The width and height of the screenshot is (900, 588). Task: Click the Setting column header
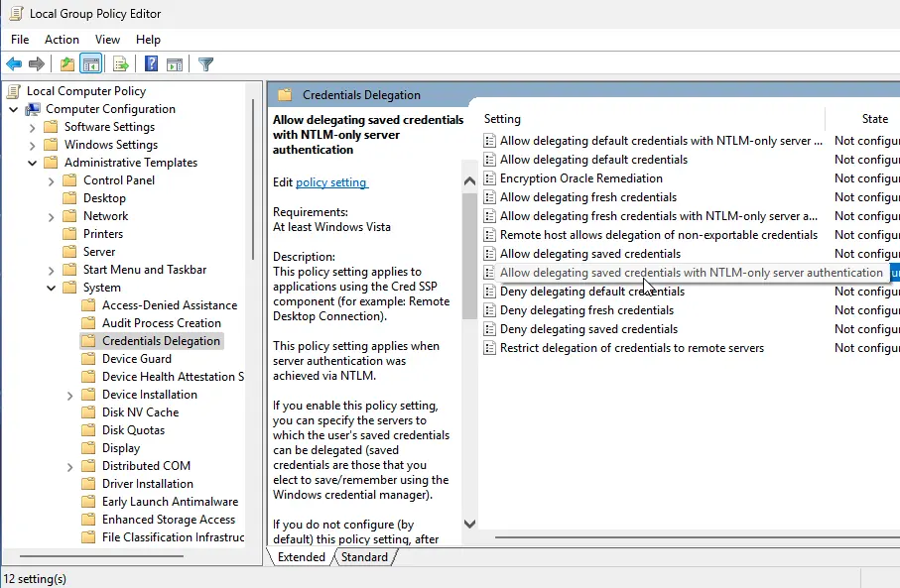[502, 119]
